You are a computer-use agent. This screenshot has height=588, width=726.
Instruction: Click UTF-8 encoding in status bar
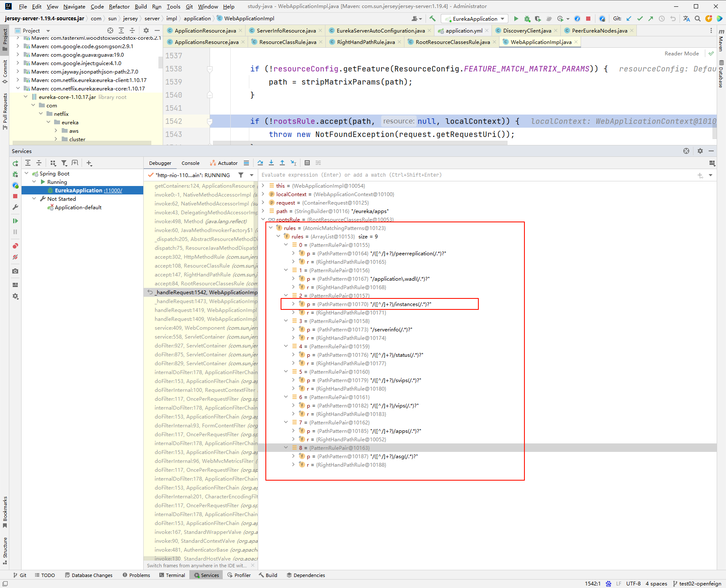coord(633,584)
